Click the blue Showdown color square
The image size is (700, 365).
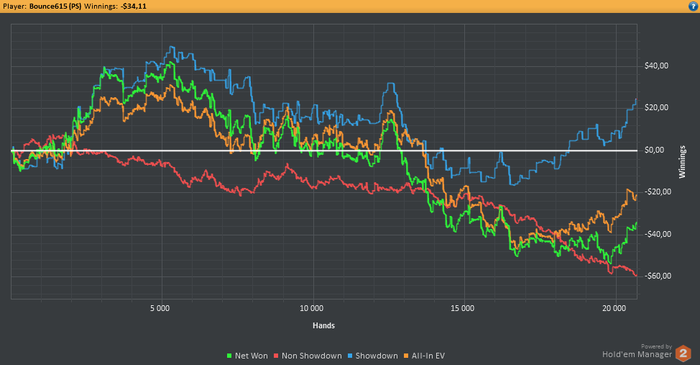(x=350, y=356)
